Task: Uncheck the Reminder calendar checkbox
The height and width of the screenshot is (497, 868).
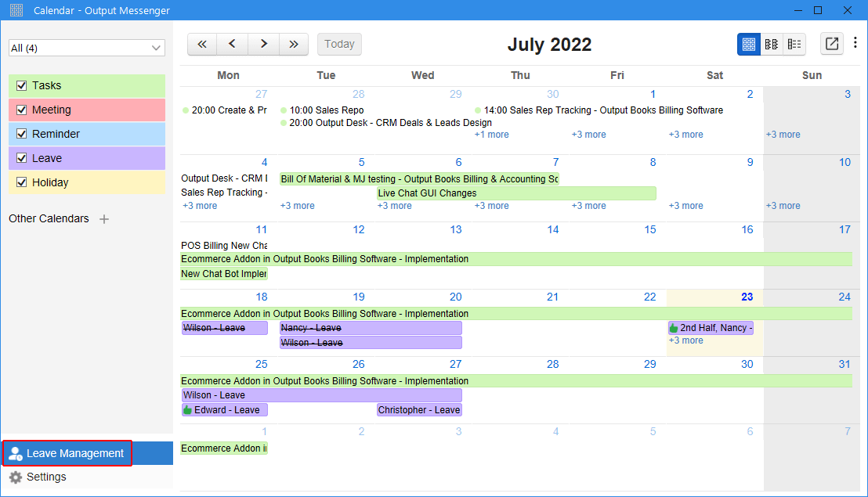Action: pos(22,134)
